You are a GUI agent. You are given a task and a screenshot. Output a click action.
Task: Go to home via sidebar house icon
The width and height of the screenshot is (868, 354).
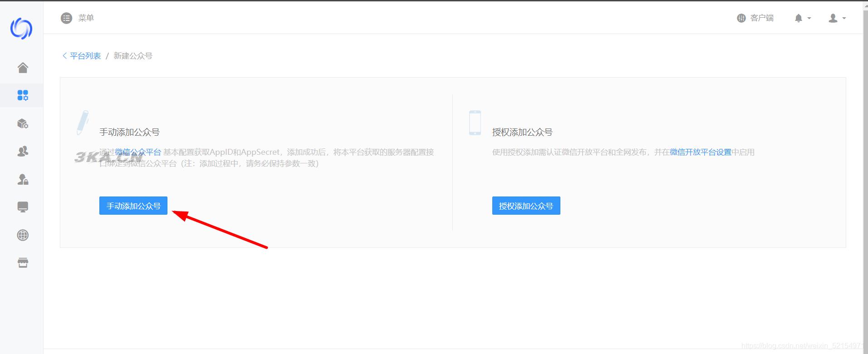23,68
